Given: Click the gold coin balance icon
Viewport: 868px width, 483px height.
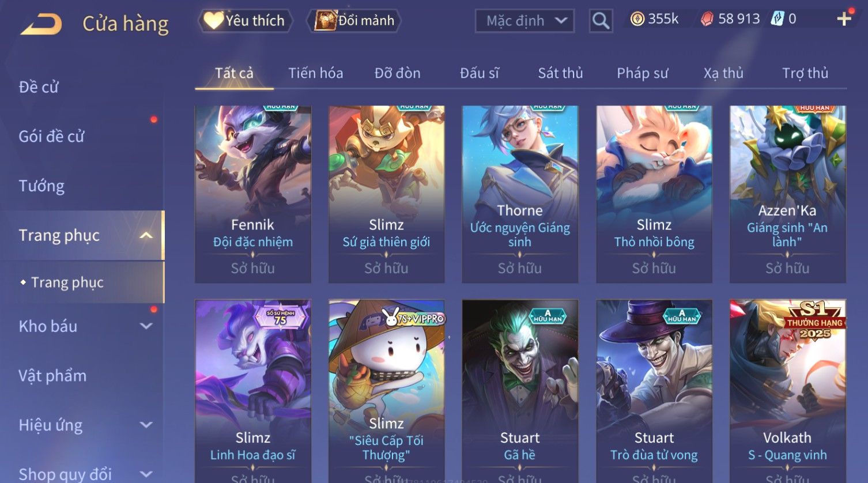Looking at the screenshot, I should [x=637, y=20].
